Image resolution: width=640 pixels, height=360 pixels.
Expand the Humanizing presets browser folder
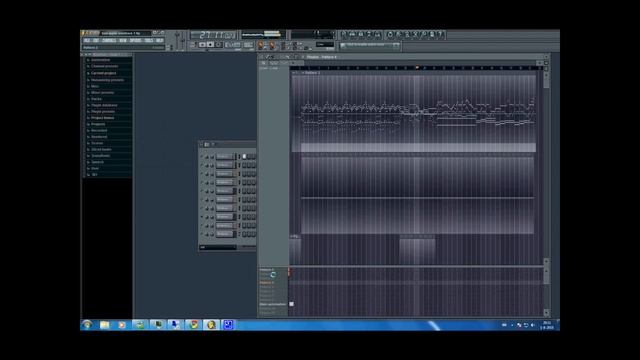tap(107, 80)
